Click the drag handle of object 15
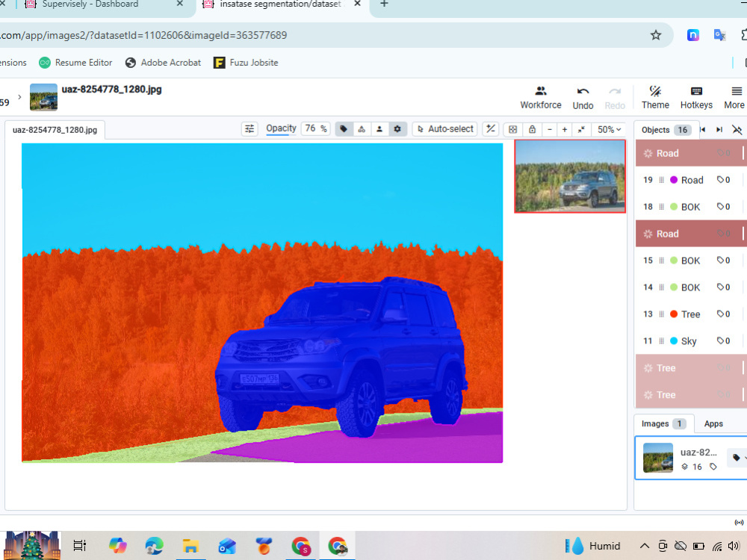The height and width of the screenshot is (560, 747). pyautogui.click(x=661, y=261)
